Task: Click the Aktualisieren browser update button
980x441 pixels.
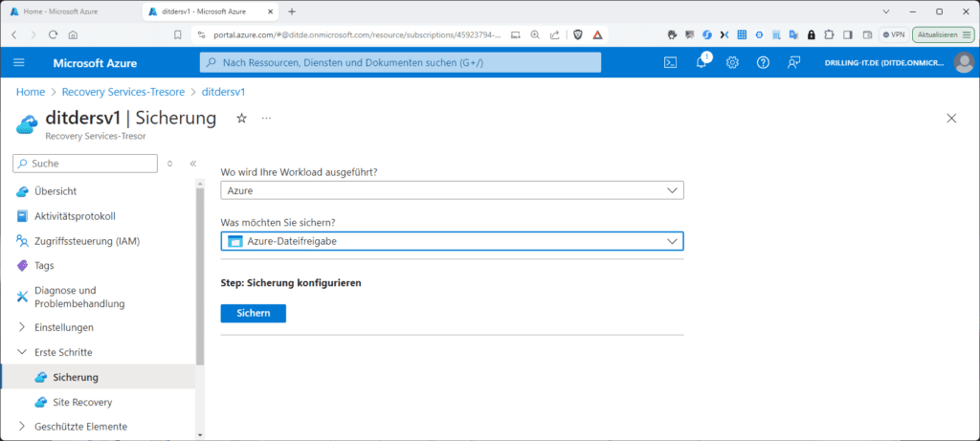Action: tap(944, 35)
